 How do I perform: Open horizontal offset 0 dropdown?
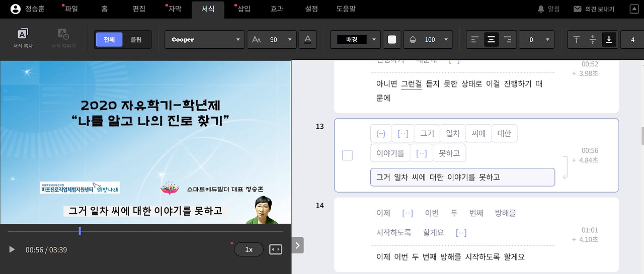coord(536,40)
